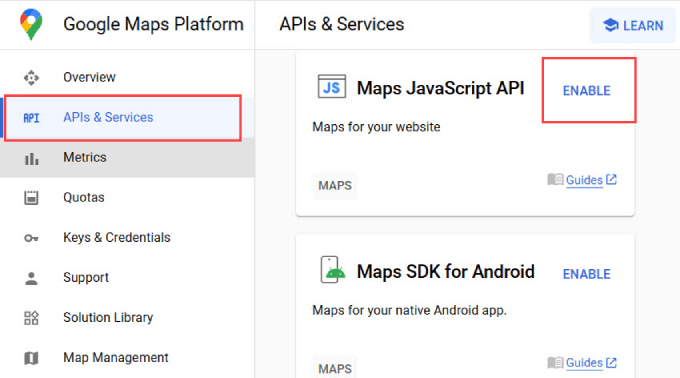Click the LEARN button

[633, 25]
